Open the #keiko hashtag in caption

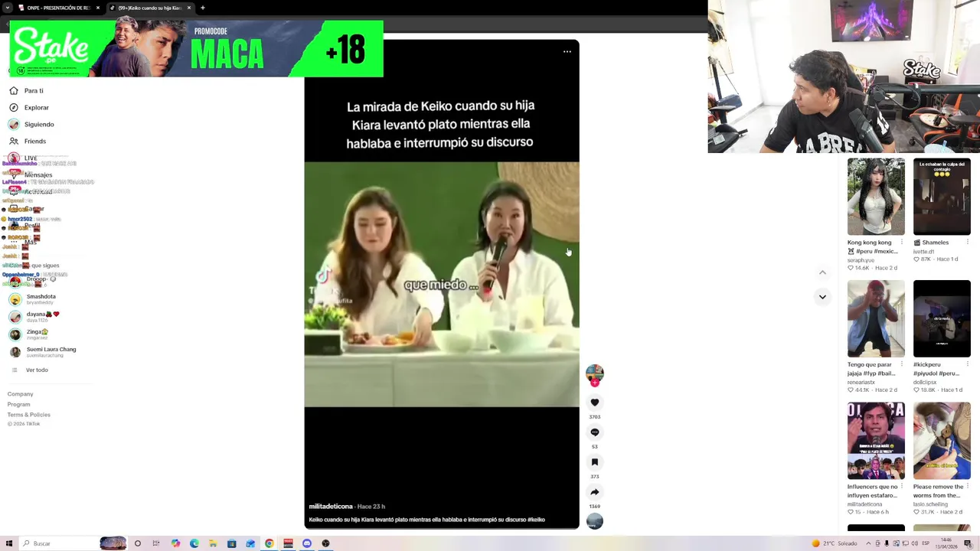pyautogui.click(x=536, y=520)
